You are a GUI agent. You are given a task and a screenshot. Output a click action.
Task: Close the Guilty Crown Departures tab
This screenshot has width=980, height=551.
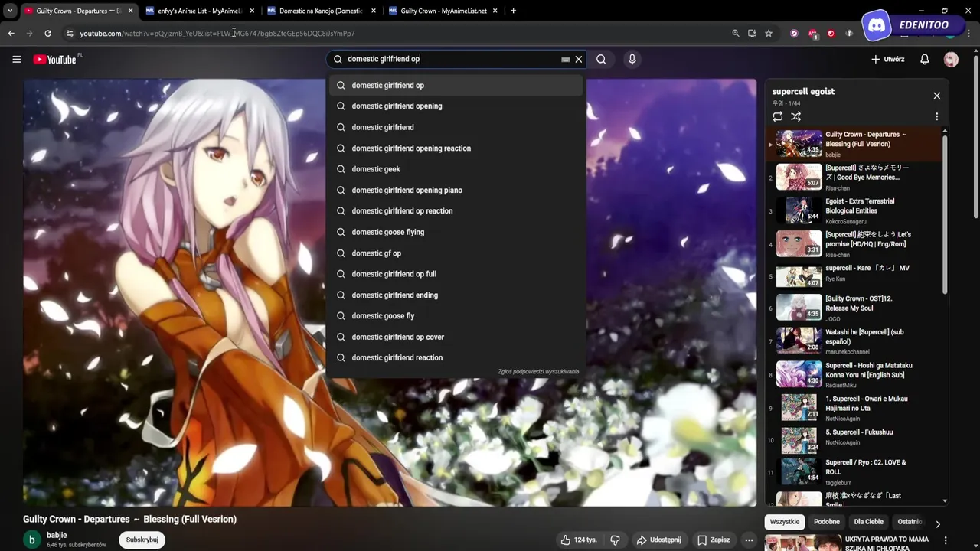(x=130, y=11)
